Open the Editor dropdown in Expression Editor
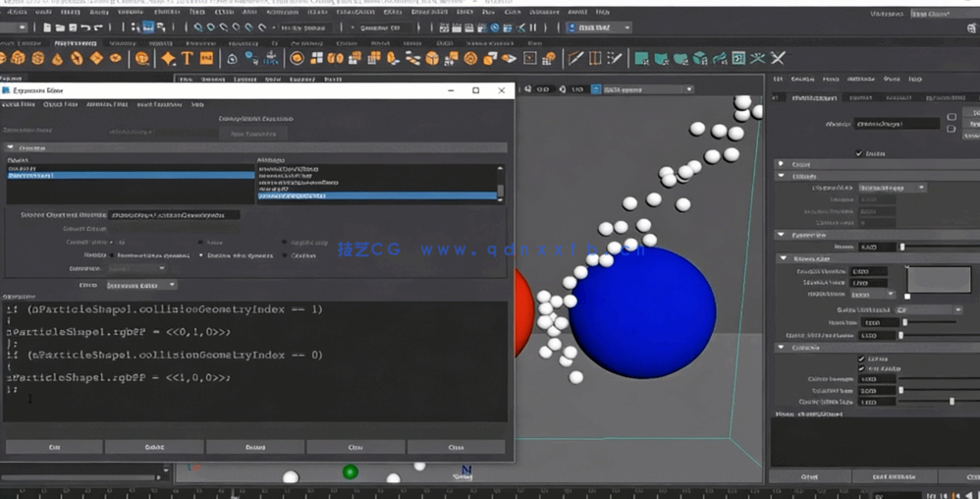 [140, 285]
